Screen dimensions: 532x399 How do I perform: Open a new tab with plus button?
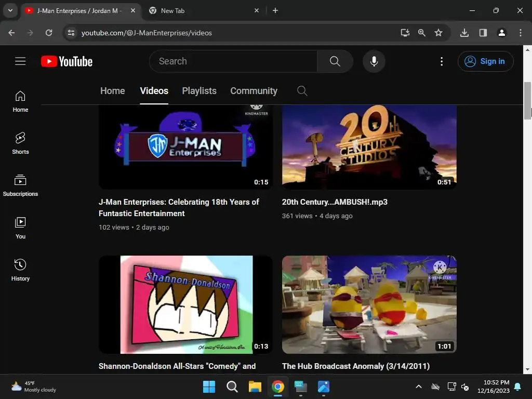coord(275,10)
